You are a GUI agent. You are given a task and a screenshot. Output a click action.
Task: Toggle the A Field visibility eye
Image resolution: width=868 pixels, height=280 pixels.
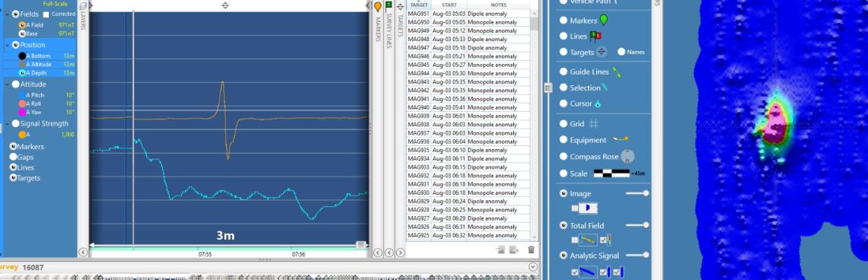pyautogui.click(x=22, y=25)
